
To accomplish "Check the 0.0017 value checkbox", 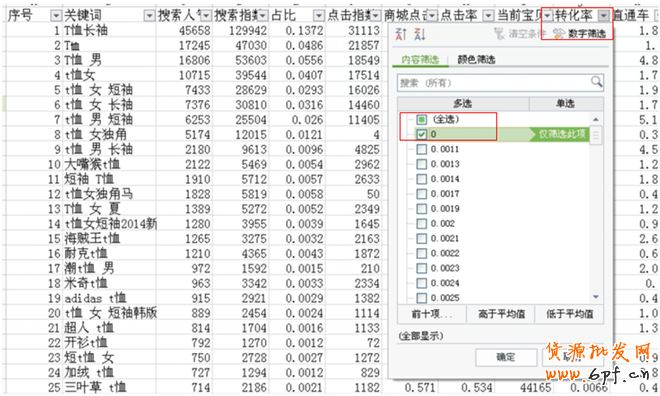I will click(x=421, y=194).
